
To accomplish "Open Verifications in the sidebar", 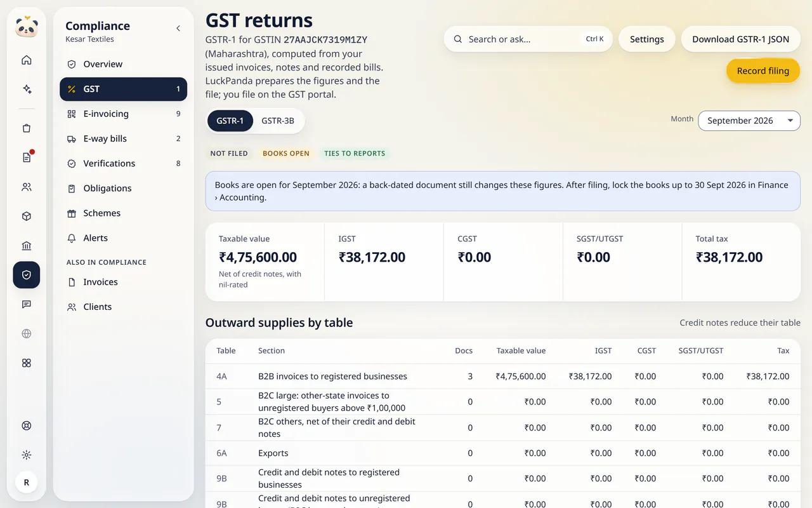I will point(124,163).
